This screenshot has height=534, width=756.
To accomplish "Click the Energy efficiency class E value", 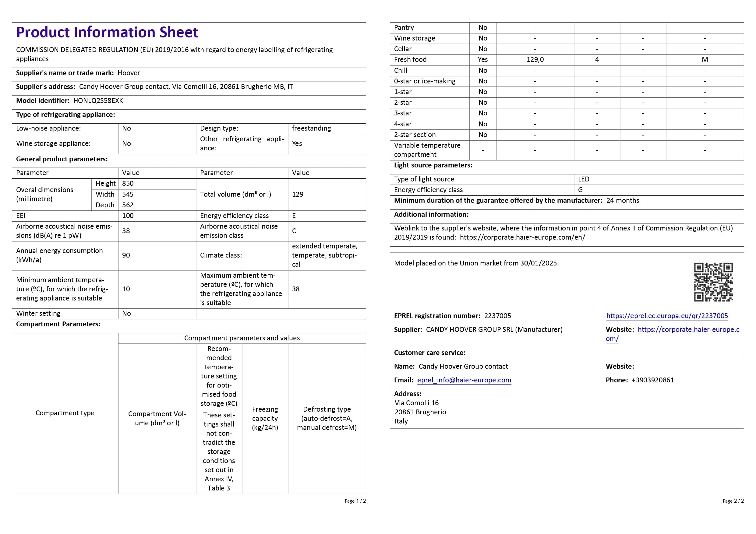I will click(x=294, y=216).
